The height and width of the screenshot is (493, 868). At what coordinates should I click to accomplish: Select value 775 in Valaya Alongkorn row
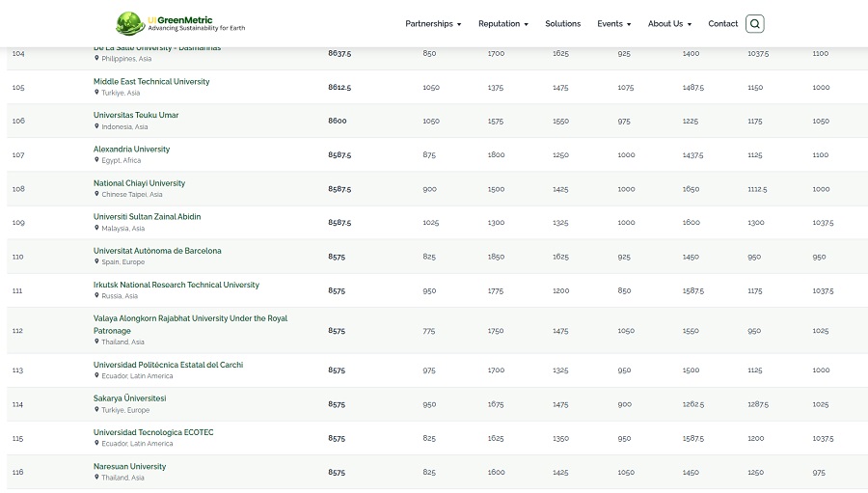[x=429, y=331]
